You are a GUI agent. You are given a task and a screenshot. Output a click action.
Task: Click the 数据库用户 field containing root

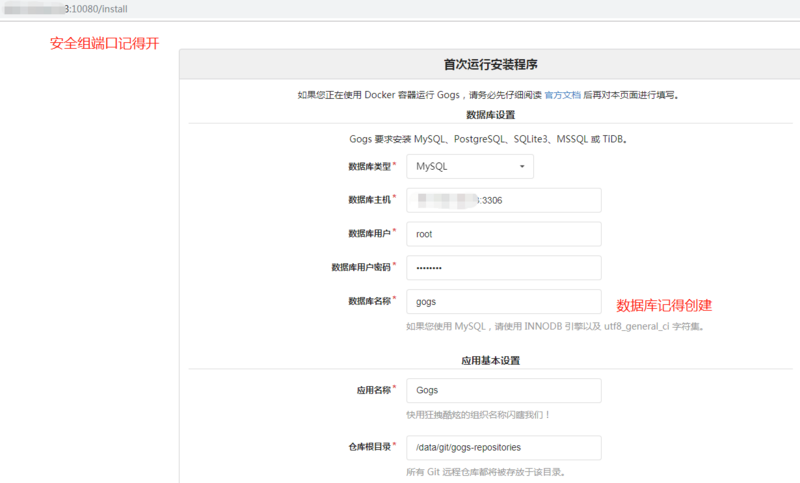click(x=504, y=234)
